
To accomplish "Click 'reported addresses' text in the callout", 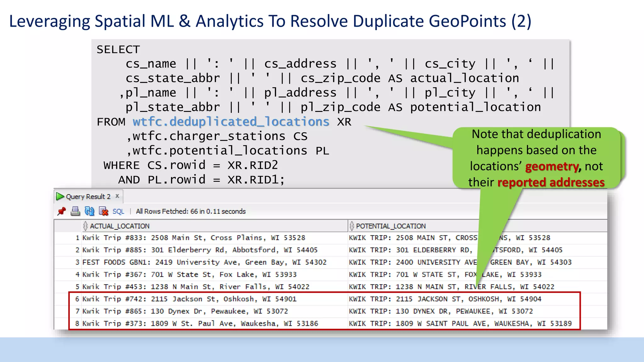I will pyautogui.click(x=551, y=182).
